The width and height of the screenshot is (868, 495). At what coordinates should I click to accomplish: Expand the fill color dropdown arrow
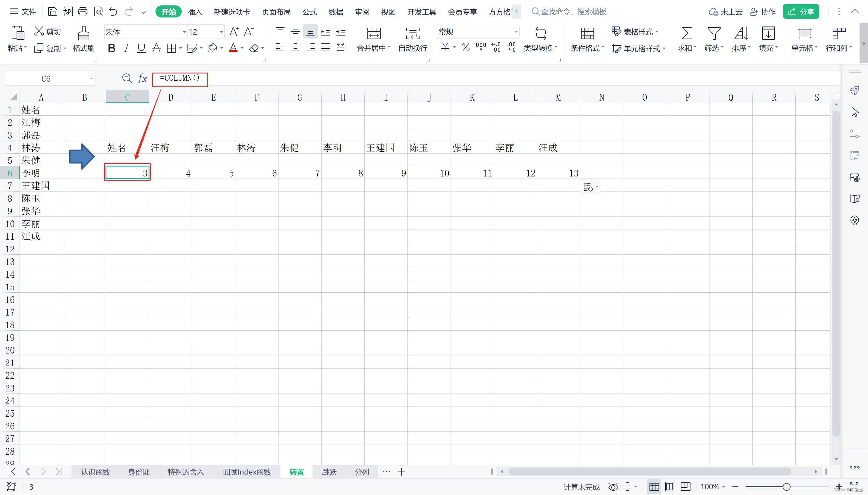[222, 48]
